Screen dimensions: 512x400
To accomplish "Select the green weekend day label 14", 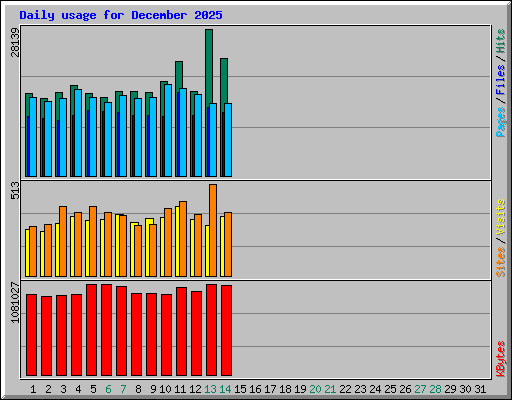I will 225,389.
